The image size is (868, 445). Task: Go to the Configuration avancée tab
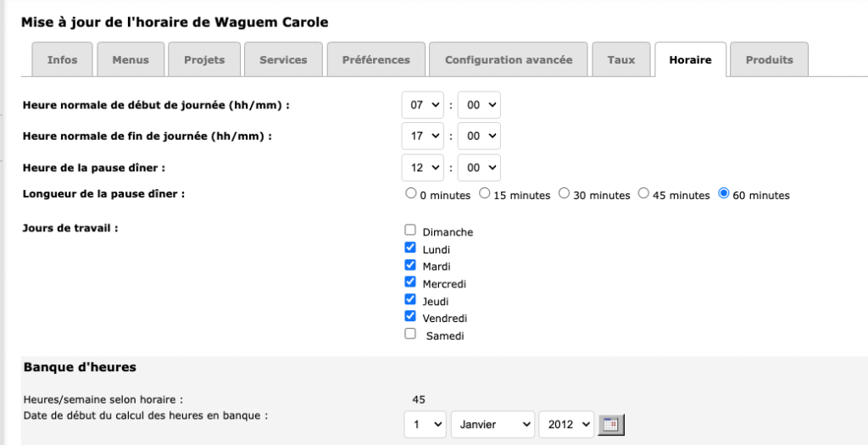coord(509,60)
